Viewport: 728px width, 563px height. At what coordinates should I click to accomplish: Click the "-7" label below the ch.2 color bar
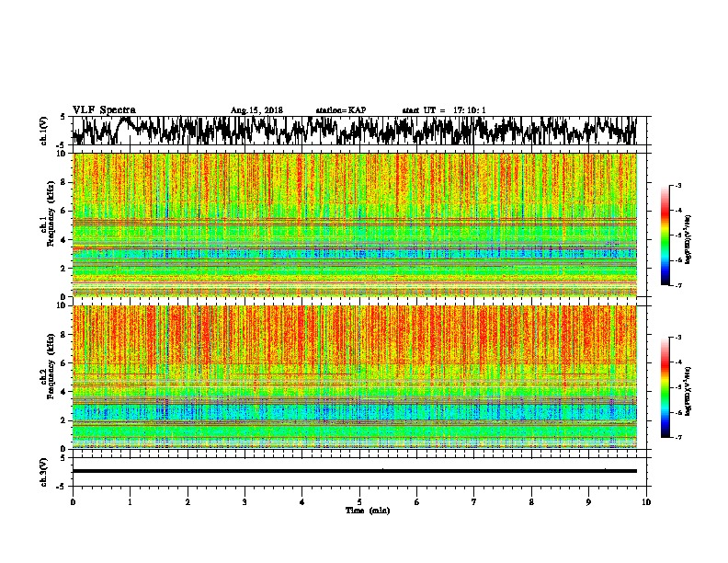pos(678,437)
